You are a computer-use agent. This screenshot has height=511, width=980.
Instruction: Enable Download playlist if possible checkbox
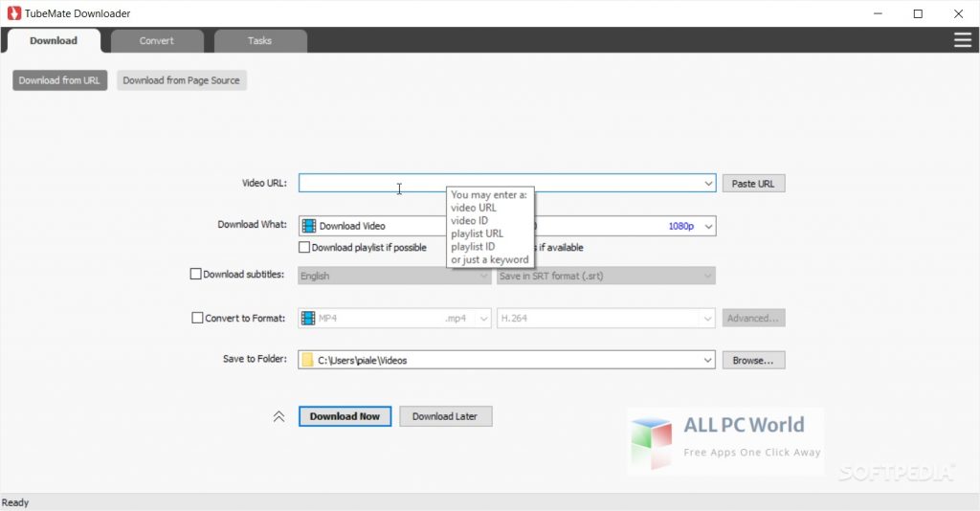(x=304, y=248)
